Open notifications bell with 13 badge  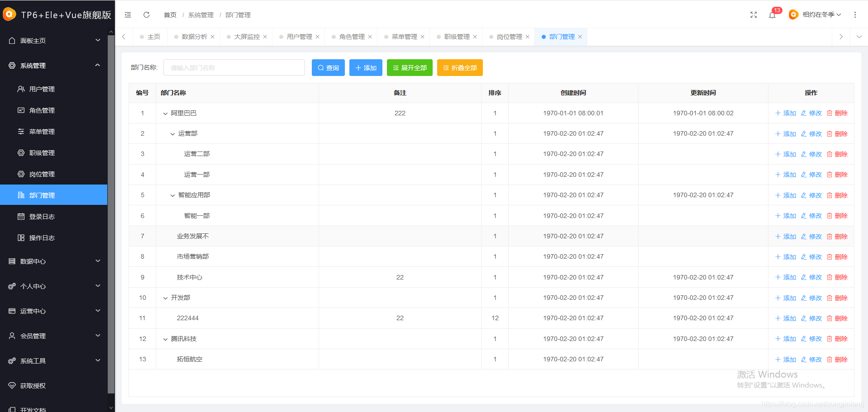coord(773,15)
